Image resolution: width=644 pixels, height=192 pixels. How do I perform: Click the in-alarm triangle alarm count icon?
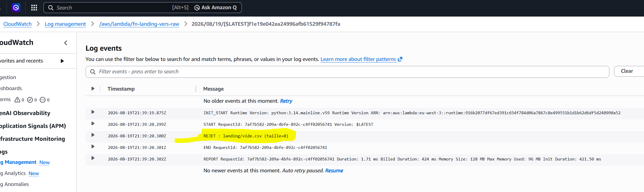tap(17, 100)
